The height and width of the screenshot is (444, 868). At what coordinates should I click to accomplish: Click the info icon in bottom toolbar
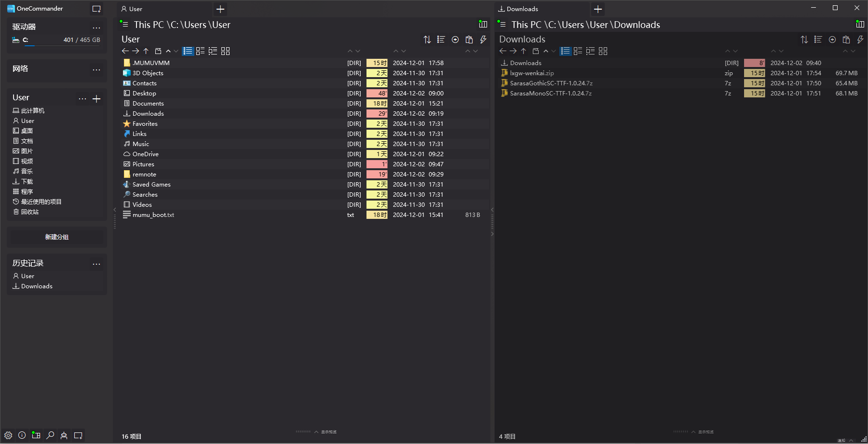tap(22, 435)
